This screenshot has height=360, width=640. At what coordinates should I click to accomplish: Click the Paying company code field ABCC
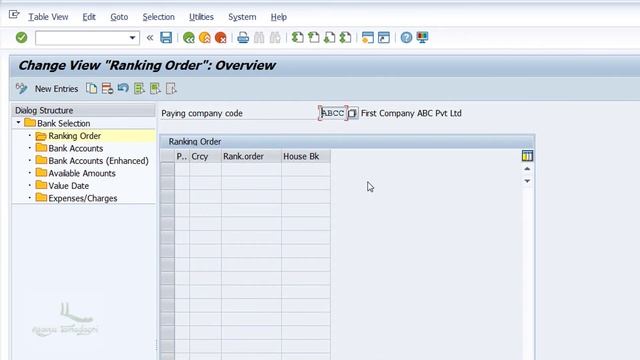(x=333, y=113)
